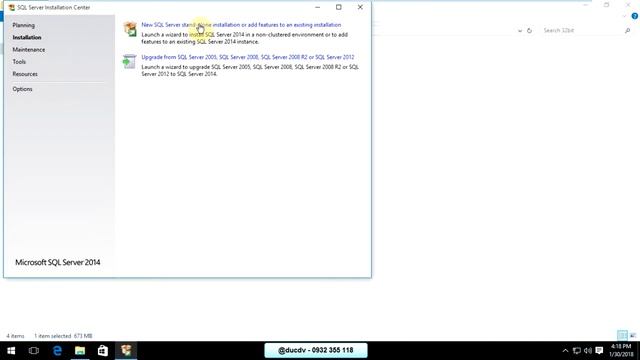Switch Explorer to large icons view

(633, 336)
